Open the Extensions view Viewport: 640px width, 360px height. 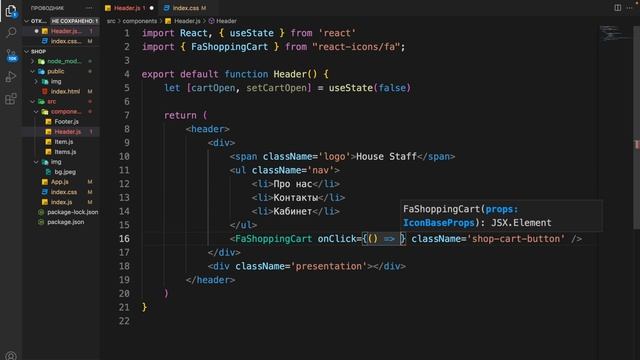(11, 99)
